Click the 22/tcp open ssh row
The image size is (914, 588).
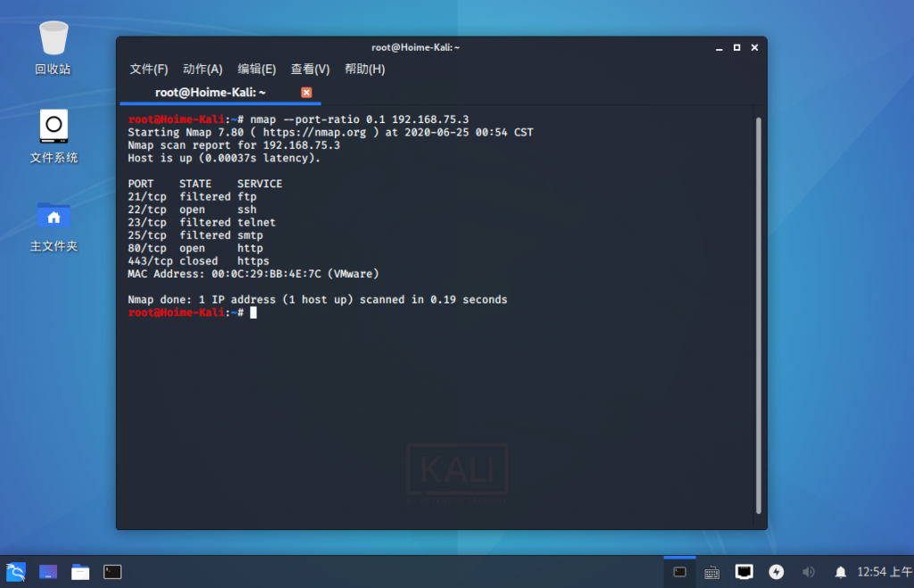point(193,209)
